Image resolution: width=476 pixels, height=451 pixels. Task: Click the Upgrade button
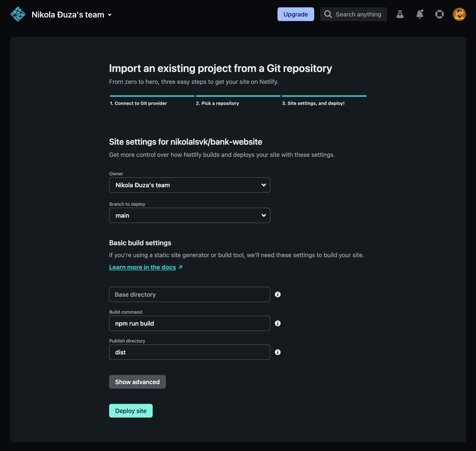click(x=295, y=14)
